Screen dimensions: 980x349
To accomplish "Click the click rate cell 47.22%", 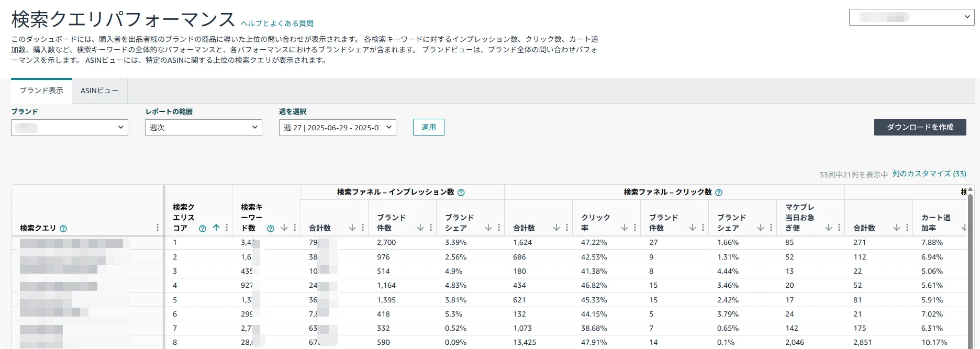I will [x=594, y=242].
